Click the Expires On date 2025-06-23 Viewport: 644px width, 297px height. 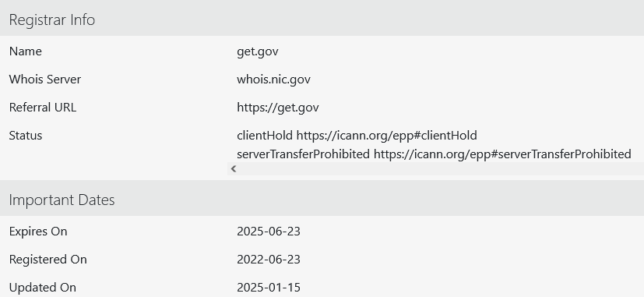[269, 232]
